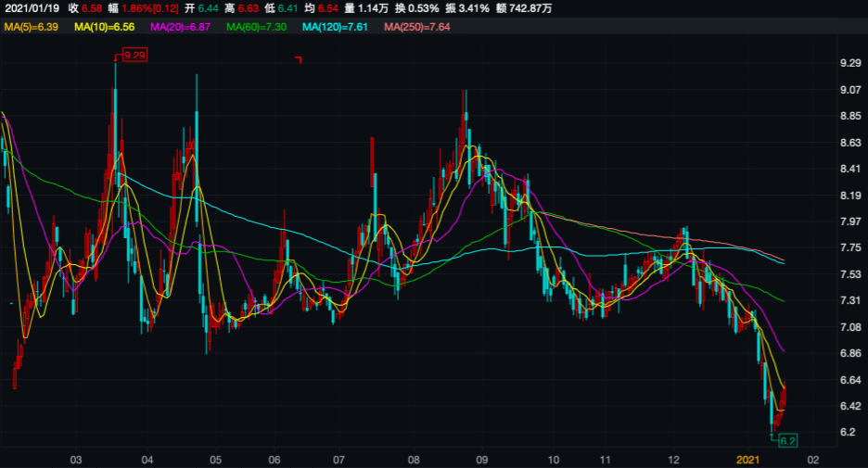Viewport: 868px width, 468px height.
Task: Click the closing price 6.58 value
Action: coord(91,8)
